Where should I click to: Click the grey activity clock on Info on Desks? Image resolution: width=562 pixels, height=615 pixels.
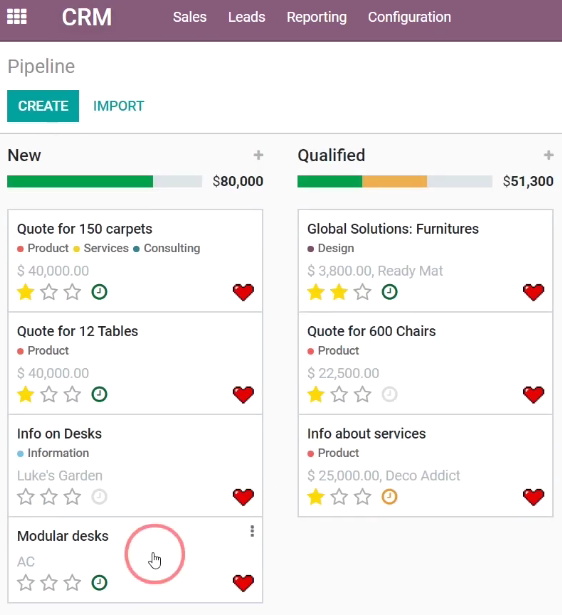(x=99, y=497)
